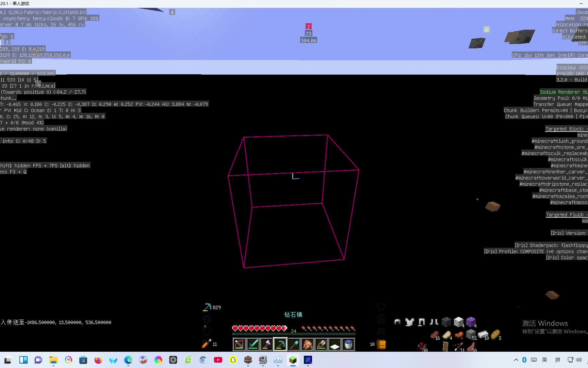Select the bucket in the last hotbar slot
588x368 pixels.
pos(348,344)
